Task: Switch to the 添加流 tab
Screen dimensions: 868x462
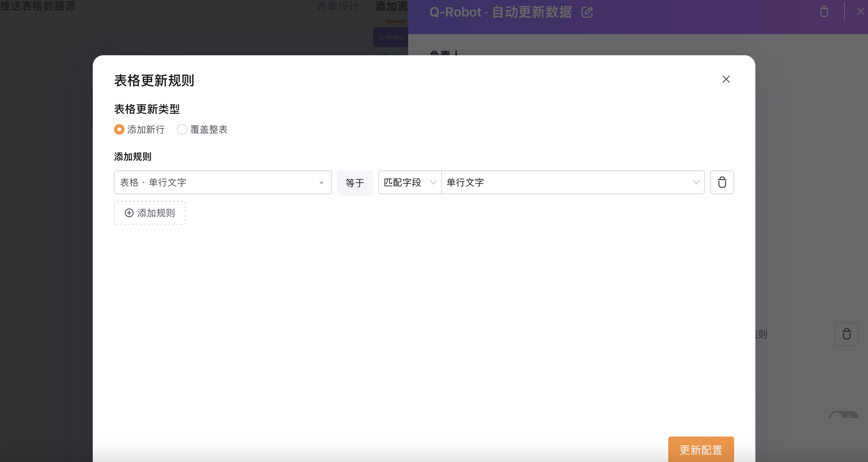Action: (392, 6)
